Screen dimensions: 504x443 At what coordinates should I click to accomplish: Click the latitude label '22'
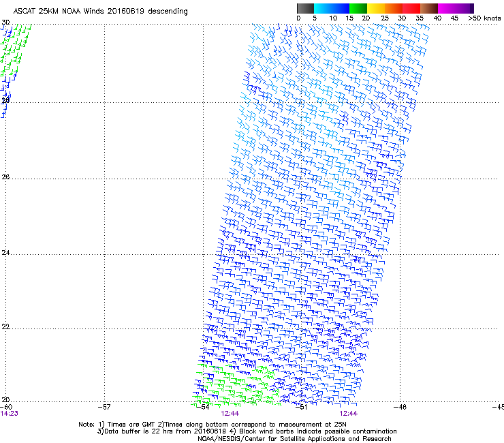5,326
